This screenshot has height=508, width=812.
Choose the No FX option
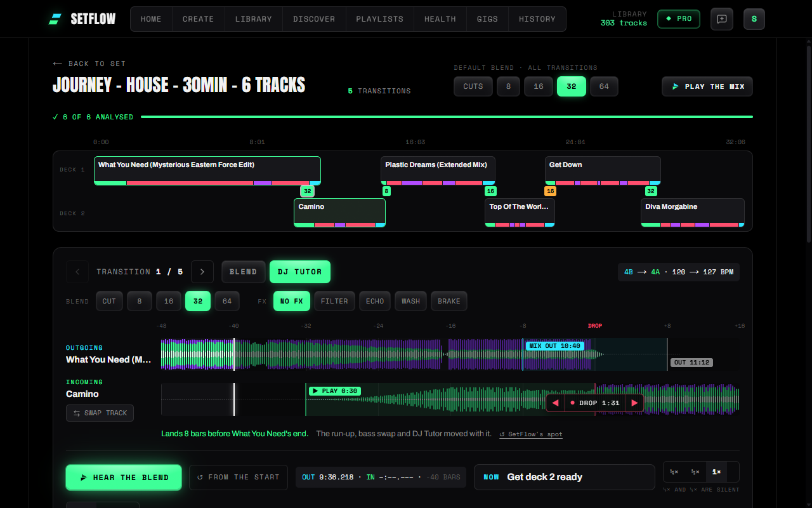point(292,301)
